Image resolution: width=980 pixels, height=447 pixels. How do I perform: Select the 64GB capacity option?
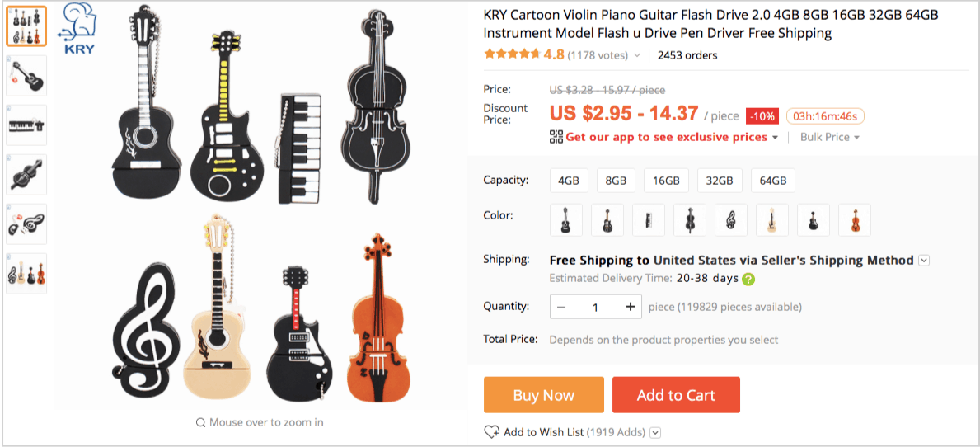click(773, 181)
